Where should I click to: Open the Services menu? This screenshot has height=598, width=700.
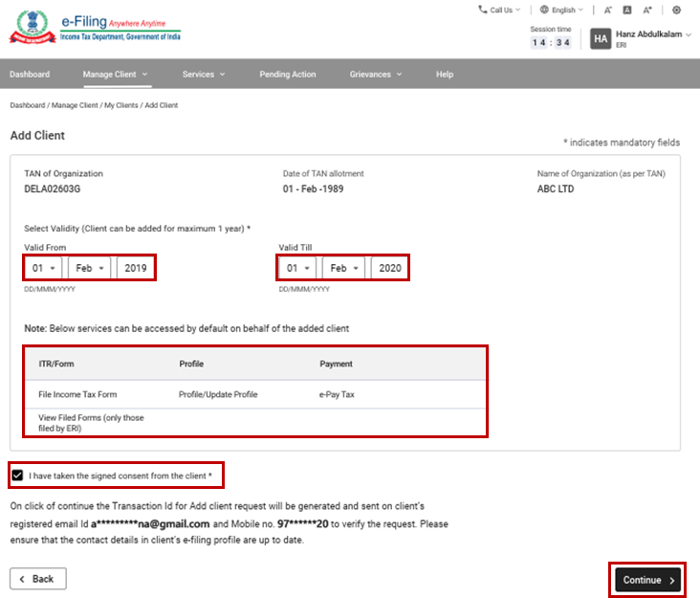(x=204, y=74)
